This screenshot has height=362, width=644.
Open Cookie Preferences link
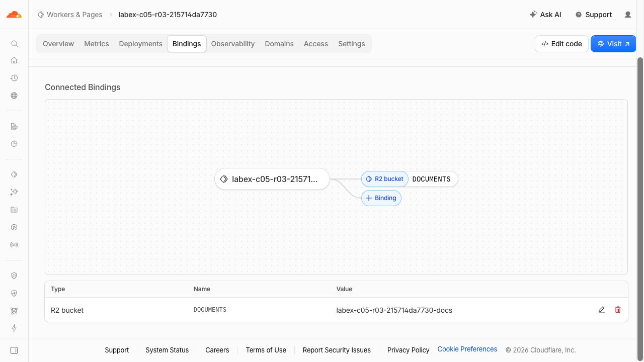467,349
